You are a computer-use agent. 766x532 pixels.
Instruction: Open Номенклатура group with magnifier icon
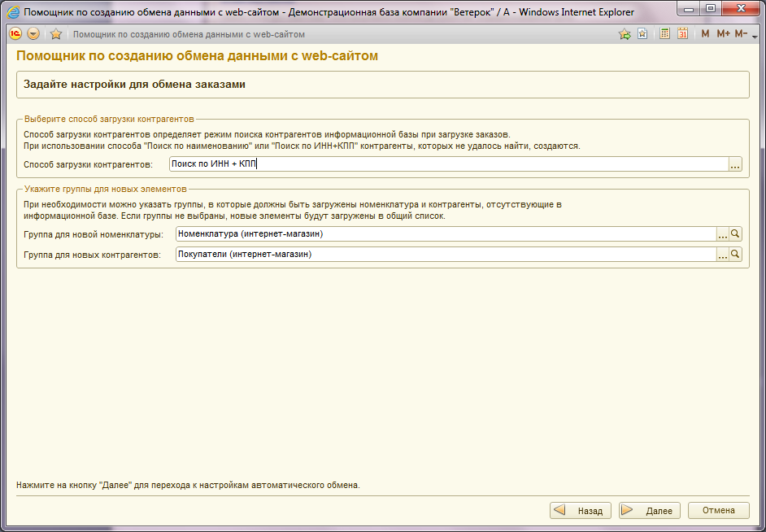pos(735,234)
